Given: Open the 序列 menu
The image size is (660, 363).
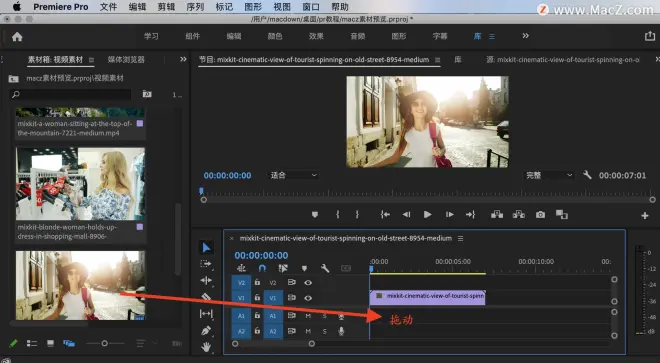Looking at the screenshot, I should click(x=195, y=7).
